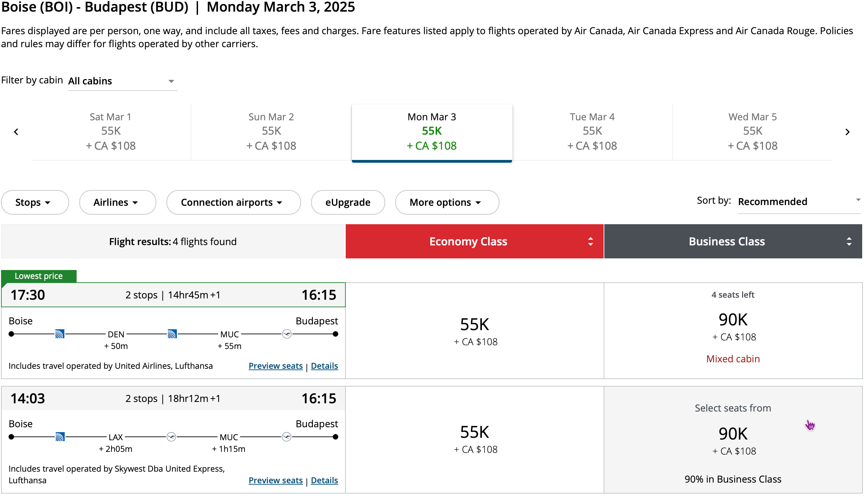
Task: Click the previous dates left arrow
Action: 16,132
